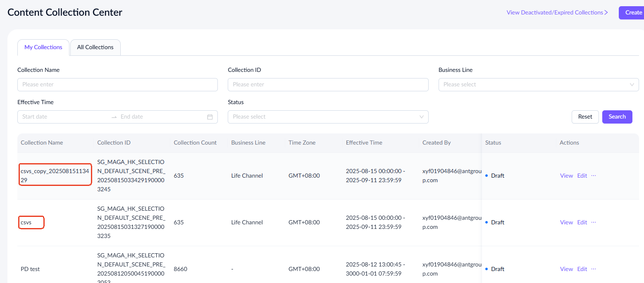
Task: Click the calendar icon in Effective Time
Action: (210, 117)
